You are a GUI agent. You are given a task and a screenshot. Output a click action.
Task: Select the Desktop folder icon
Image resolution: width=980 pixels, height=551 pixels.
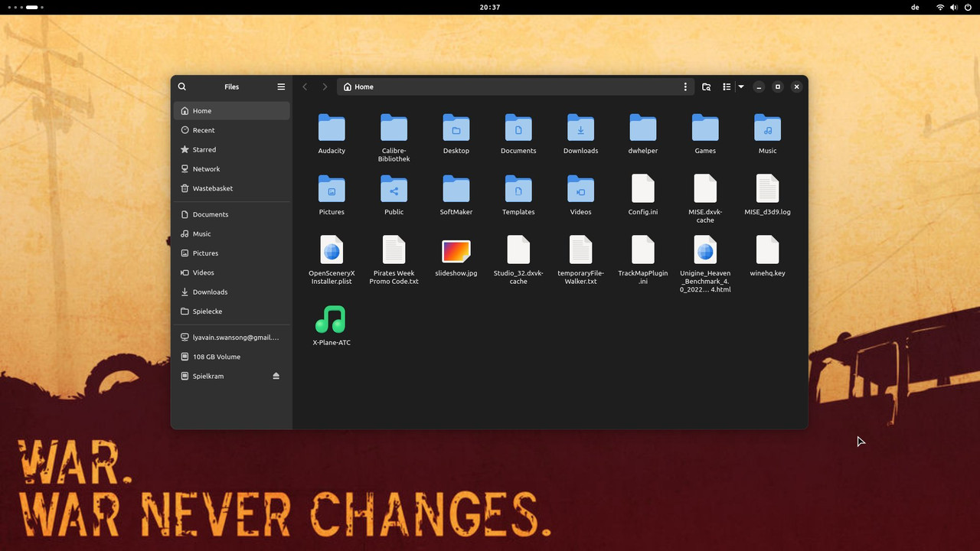[x=456, y=127]
